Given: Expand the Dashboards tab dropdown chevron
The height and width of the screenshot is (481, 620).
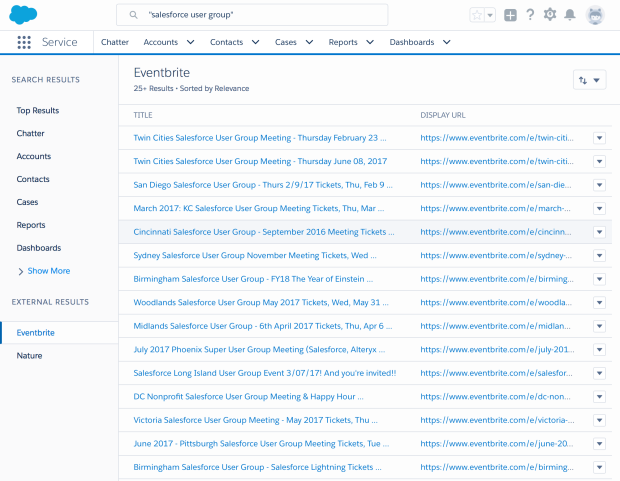Looking at the screenshot, I should coord(446,42).
